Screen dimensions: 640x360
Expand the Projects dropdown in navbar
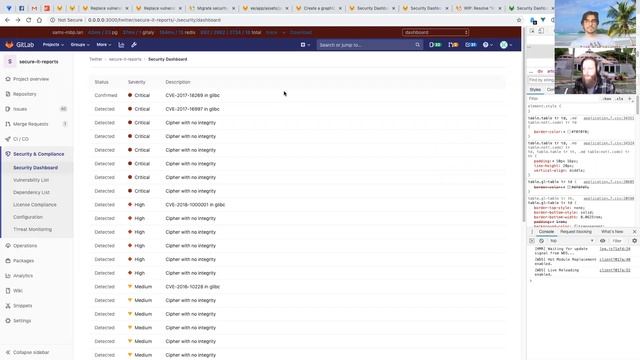click(53, 45)
